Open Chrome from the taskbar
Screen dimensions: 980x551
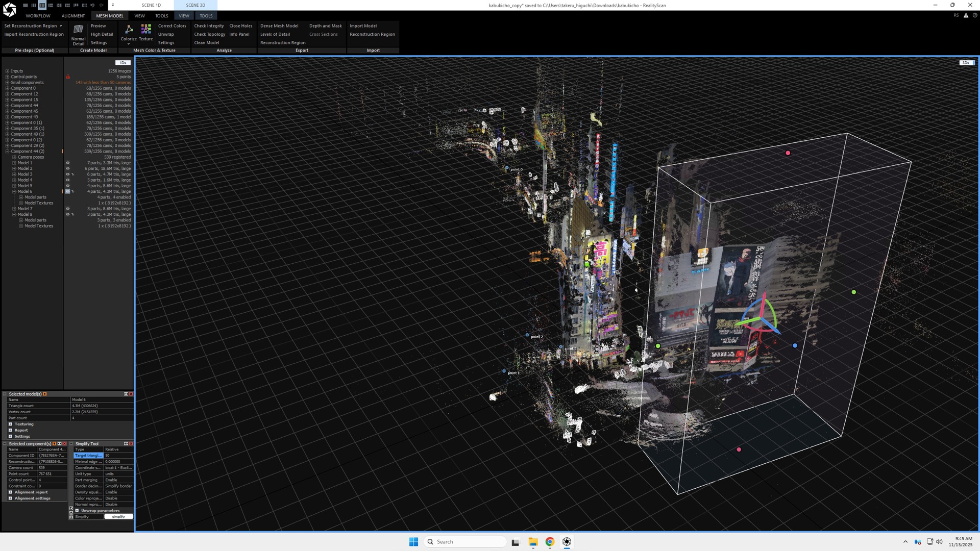(550, 542)
